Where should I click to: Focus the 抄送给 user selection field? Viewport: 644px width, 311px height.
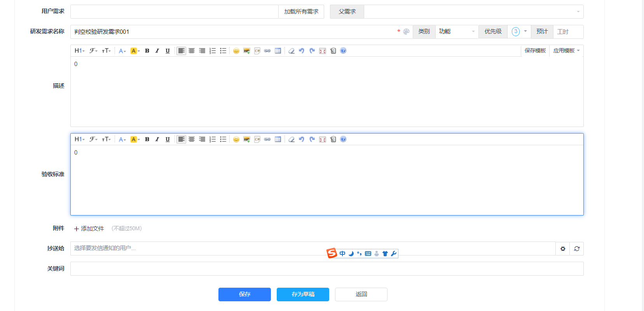313,248
